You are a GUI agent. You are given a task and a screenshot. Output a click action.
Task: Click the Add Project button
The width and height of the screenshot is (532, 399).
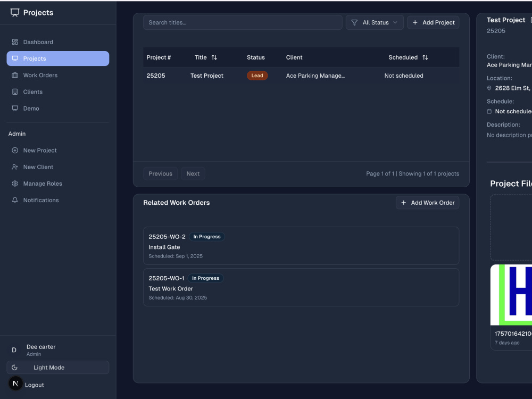[433, 22]
